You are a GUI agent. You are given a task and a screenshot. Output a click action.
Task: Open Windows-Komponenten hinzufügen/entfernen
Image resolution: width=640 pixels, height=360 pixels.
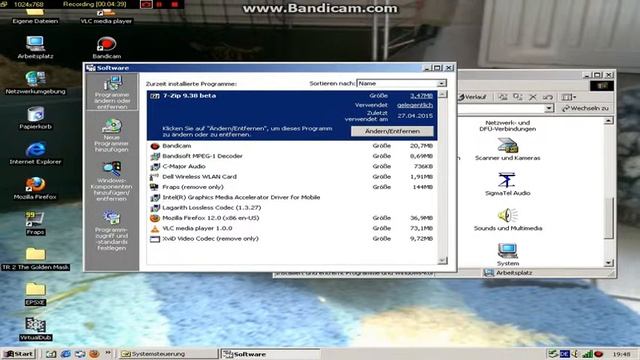click(112, 181)
